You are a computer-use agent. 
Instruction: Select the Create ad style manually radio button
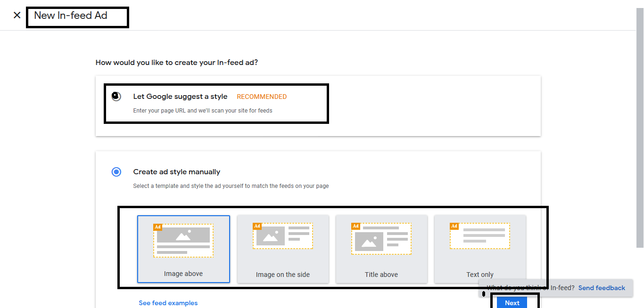[116, 172]
